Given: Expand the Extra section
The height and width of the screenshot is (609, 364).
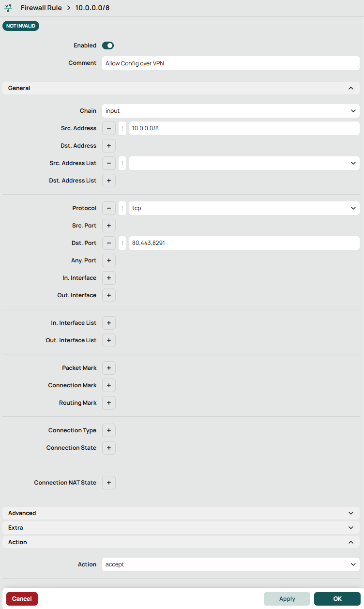Looking at the screenshot, I should (181, 528).
